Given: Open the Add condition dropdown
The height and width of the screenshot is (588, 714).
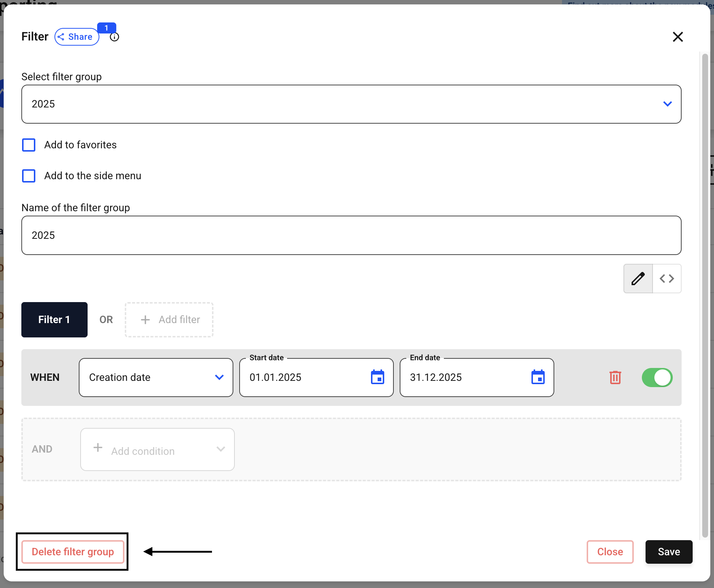Looking at the screenshot, I should pyautogui.click(x=158, y=449).
